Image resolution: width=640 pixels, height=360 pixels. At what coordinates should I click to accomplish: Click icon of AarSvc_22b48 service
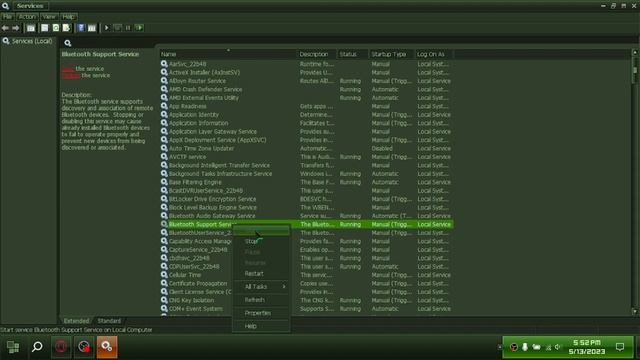point(164,64)
